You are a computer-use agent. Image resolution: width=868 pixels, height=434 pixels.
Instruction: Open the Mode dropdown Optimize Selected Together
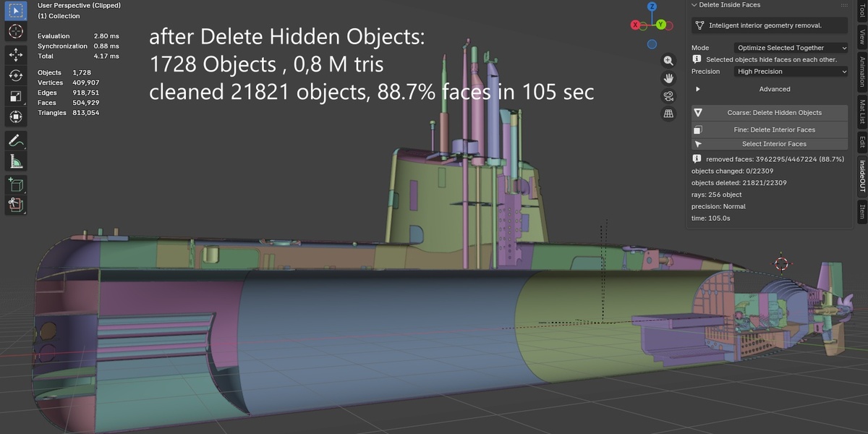[791, 48]
